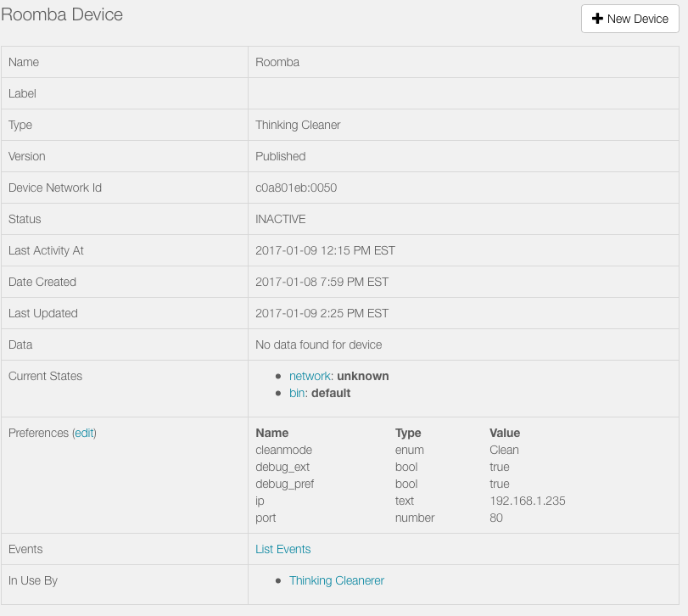Open the bin state link

pos(297,393)
